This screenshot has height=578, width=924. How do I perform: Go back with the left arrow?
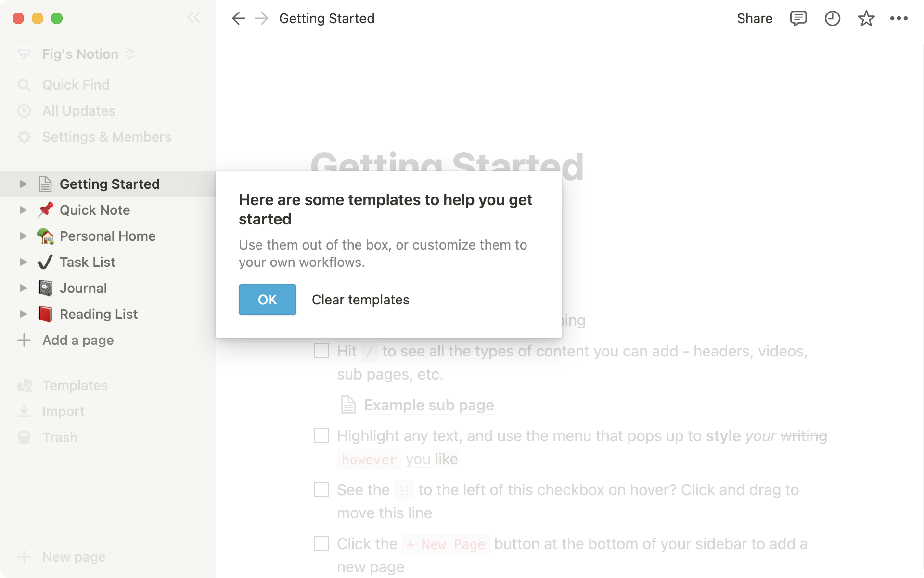click(239, 19)
